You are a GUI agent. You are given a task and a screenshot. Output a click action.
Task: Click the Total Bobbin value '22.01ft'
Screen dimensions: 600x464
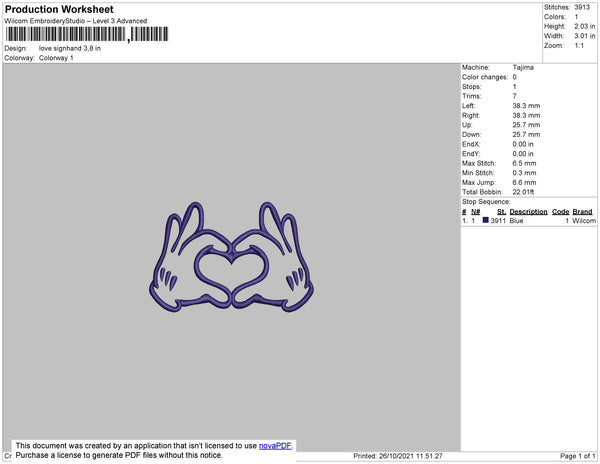point(523,192)
